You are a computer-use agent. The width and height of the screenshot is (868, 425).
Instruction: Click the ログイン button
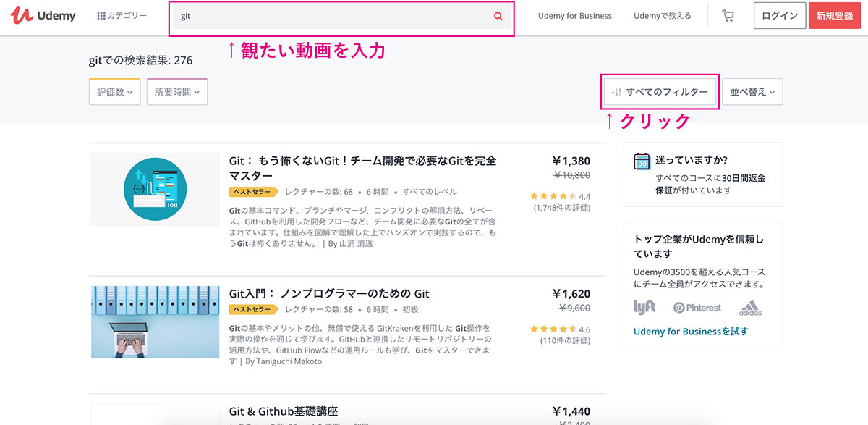[780, 16]
